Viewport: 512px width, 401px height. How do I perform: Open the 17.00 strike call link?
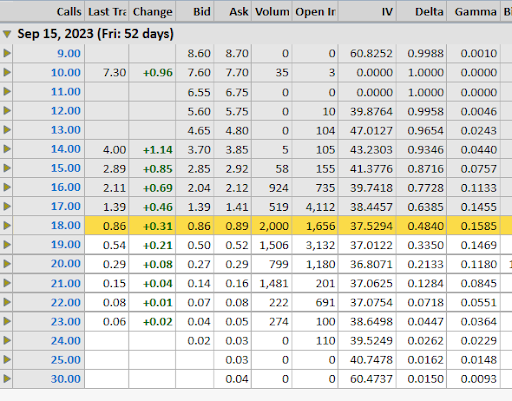click(66, 206)
